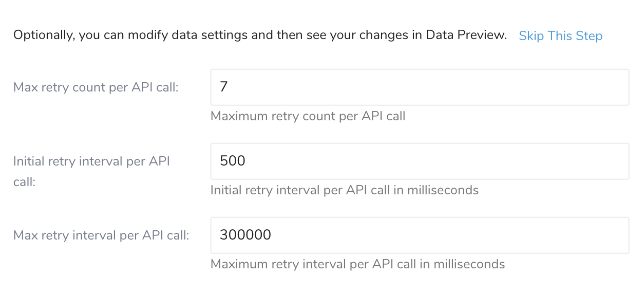Click the empty right end of the 500 field
644x293 pixels.
tap(606, 161)
